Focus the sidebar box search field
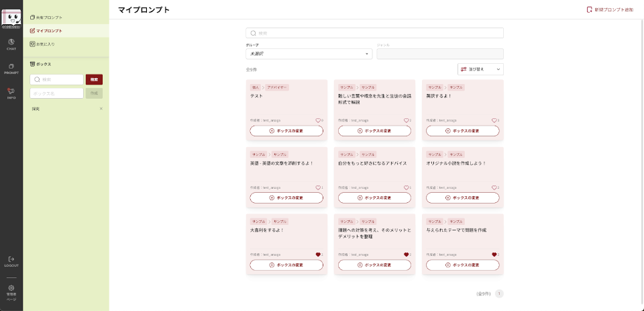644x311 pixels. point(56,79)
